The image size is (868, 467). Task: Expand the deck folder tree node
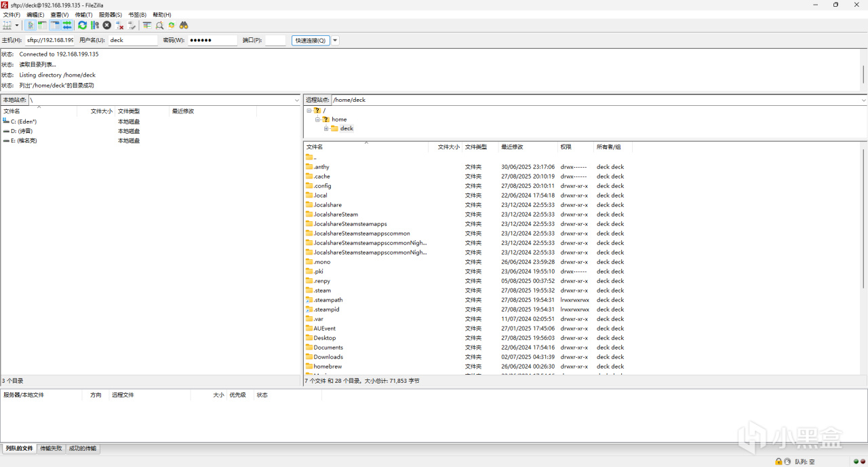(326, 128)
